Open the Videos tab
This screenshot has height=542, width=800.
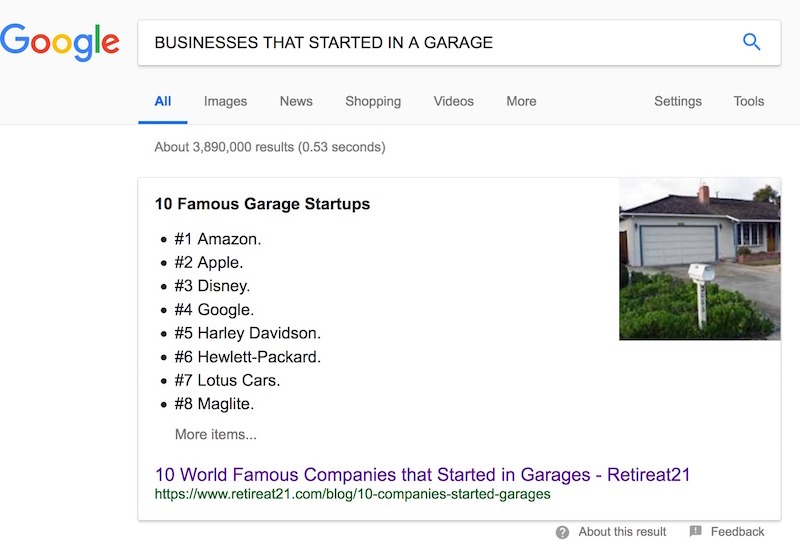(x=454, y=101)
